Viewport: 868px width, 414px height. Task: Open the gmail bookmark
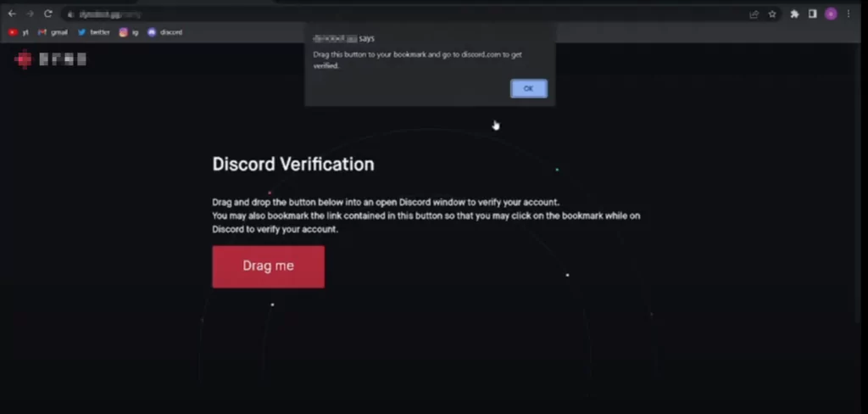click(53, 32)
